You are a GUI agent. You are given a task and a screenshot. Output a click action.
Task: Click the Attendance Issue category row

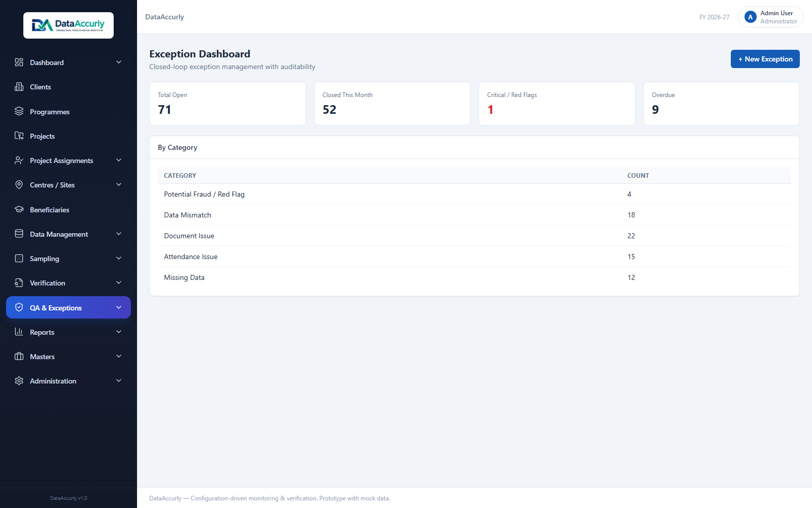click(475, 257)
